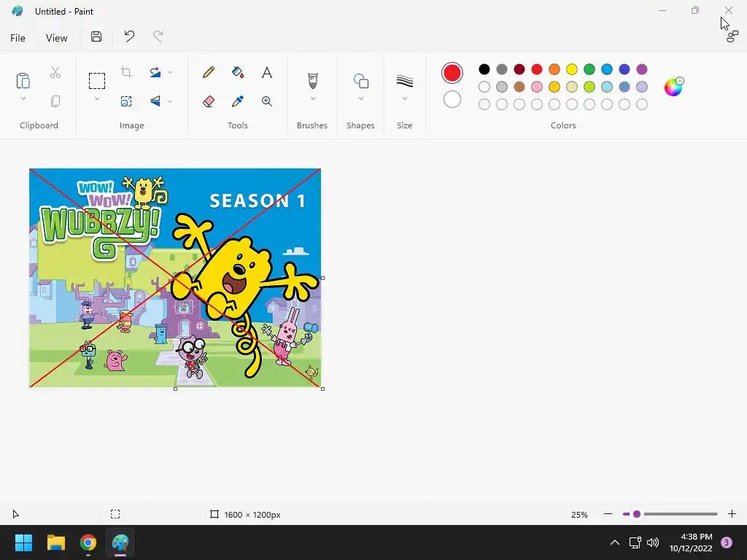
Task: Open the File menu
Action: (x=18, y=38)
